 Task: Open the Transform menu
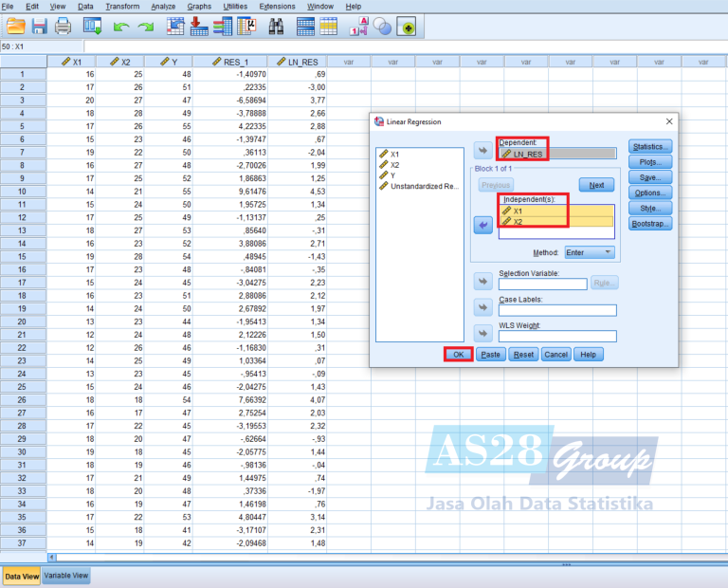point(122,6)
